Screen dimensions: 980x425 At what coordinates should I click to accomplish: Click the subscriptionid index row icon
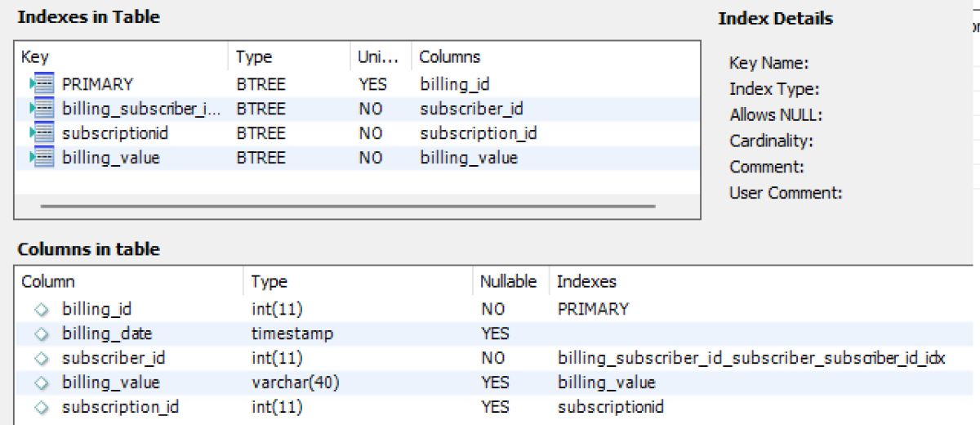42,132
